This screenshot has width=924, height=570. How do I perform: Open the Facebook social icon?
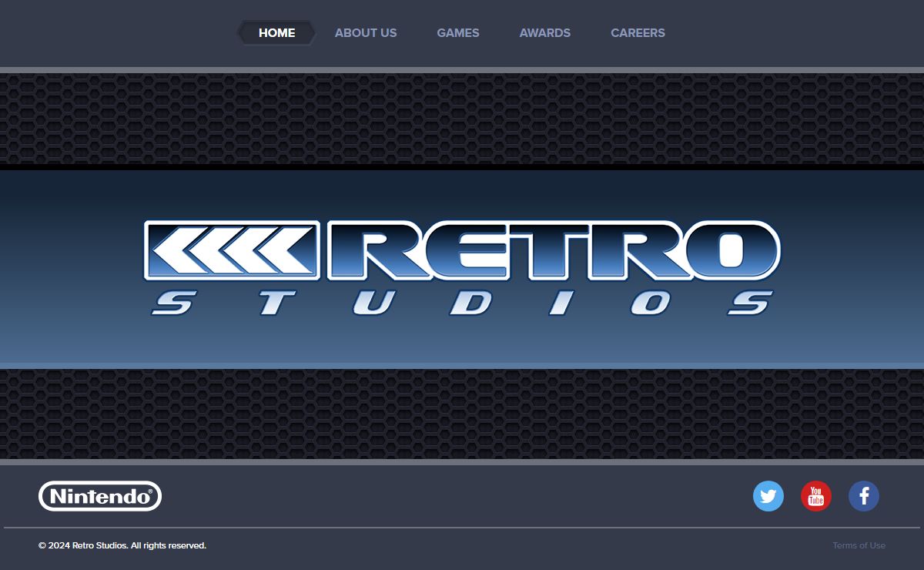point(864,496)
